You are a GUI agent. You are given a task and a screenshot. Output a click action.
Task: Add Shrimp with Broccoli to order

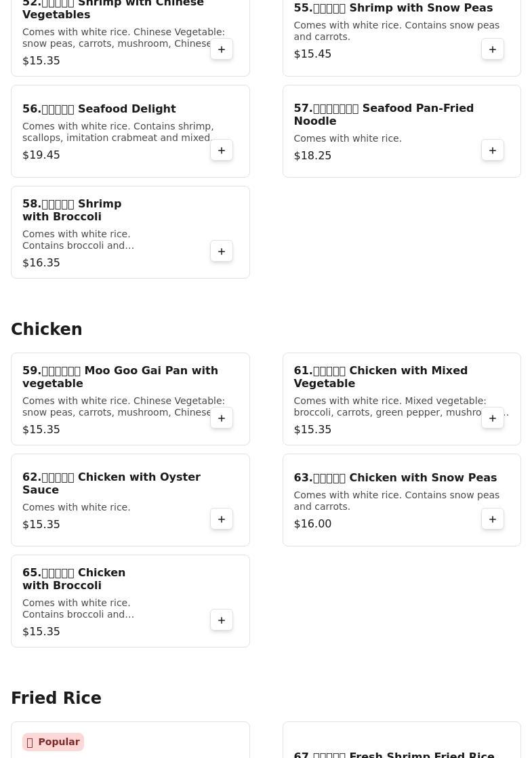click(222, 252)
